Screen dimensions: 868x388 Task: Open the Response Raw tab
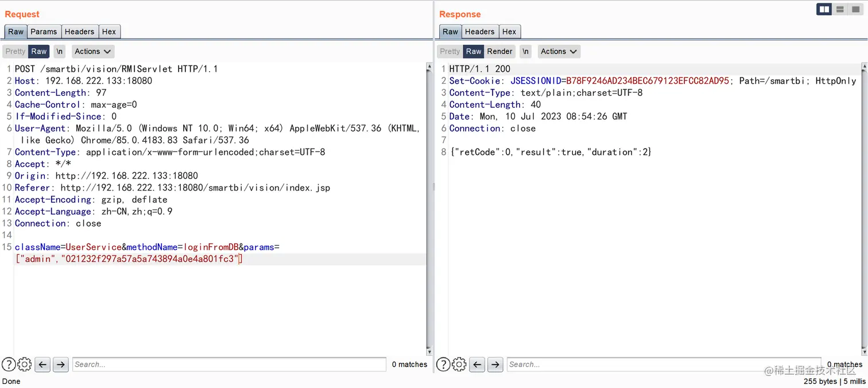tap(451, 32)
